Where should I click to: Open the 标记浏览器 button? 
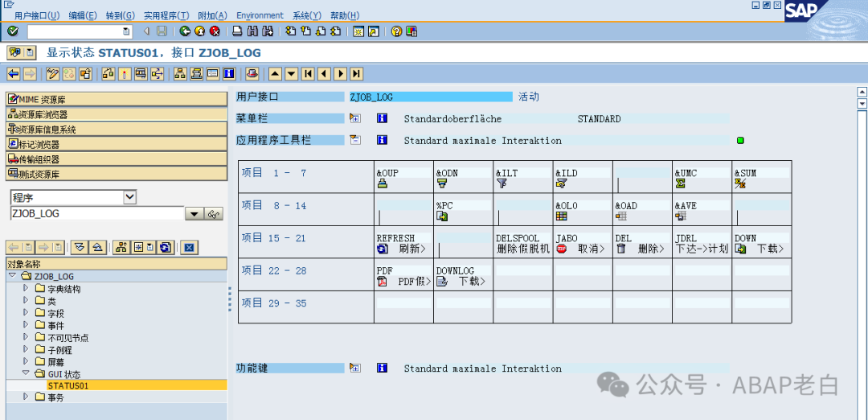(x=117, y=144)
